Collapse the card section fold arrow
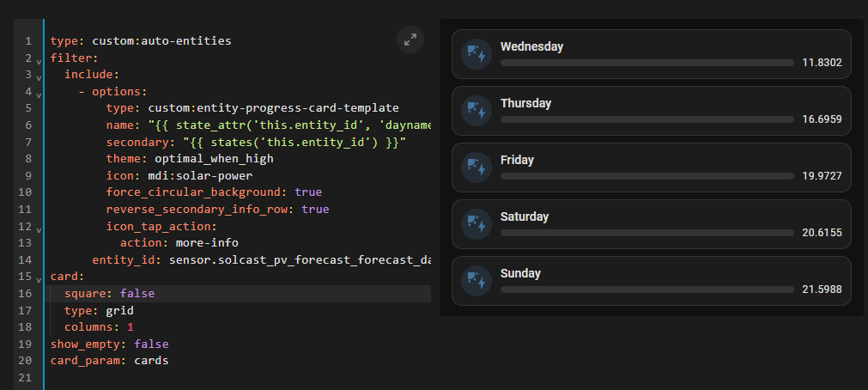The width and height of the screenshot is (868, 390). click(39, 278)
